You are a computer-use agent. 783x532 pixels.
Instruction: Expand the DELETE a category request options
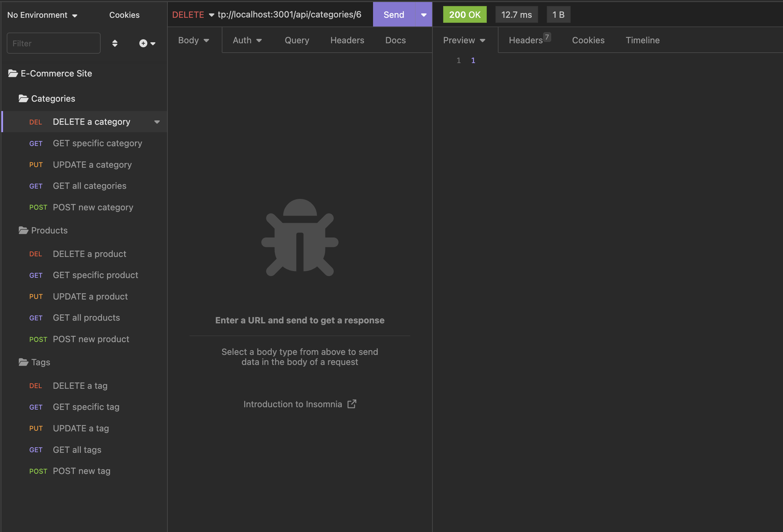pos(157,122)
